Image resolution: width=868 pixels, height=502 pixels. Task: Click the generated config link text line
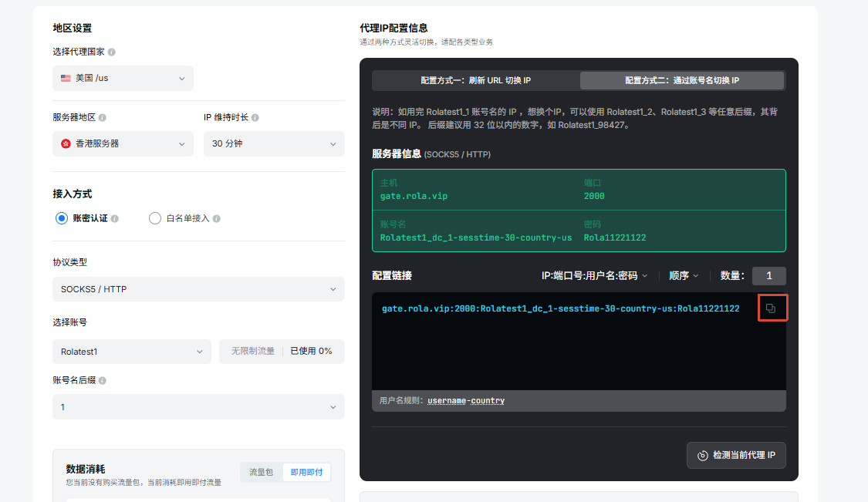coord(561,308)
